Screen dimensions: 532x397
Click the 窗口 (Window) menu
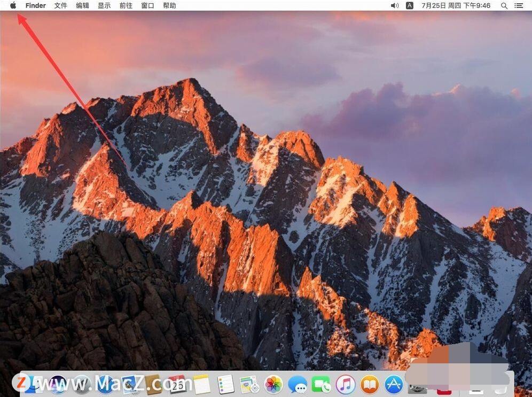(x=148, y=5)
